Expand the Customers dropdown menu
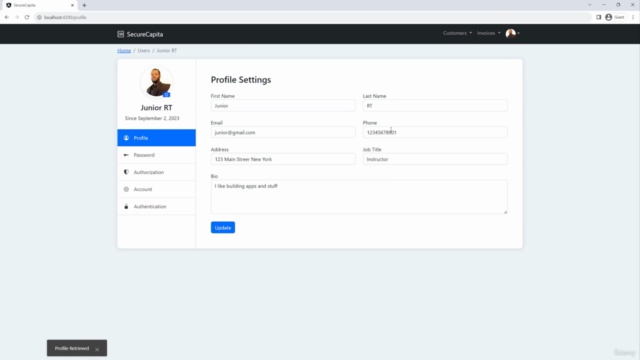The height and width of the screenshot is (360, 640). point(457,33)
